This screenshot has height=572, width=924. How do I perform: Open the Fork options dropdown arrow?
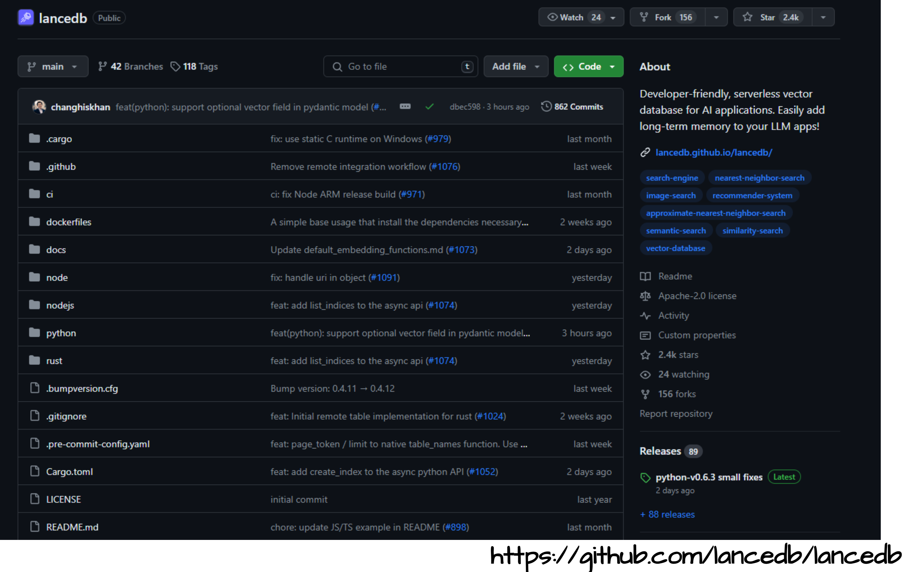(x=716, y=17)
